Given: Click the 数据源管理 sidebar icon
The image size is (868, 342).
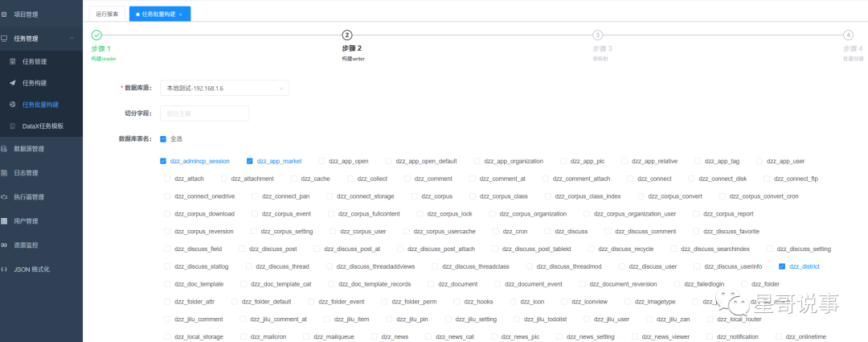Looking at the screenshot, I should pyautogui.click(x=5, y=148).
